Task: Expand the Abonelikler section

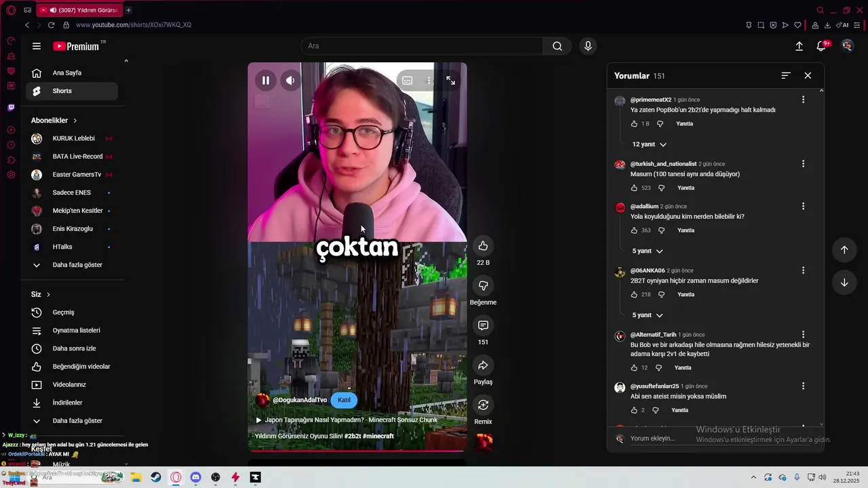Action: coord(54,121)
